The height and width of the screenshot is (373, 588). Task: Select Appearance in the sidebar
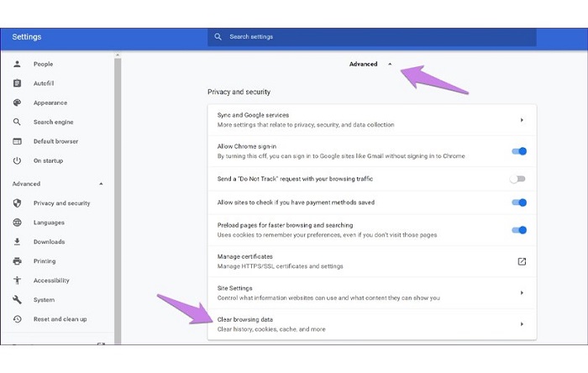coord(50,102)
